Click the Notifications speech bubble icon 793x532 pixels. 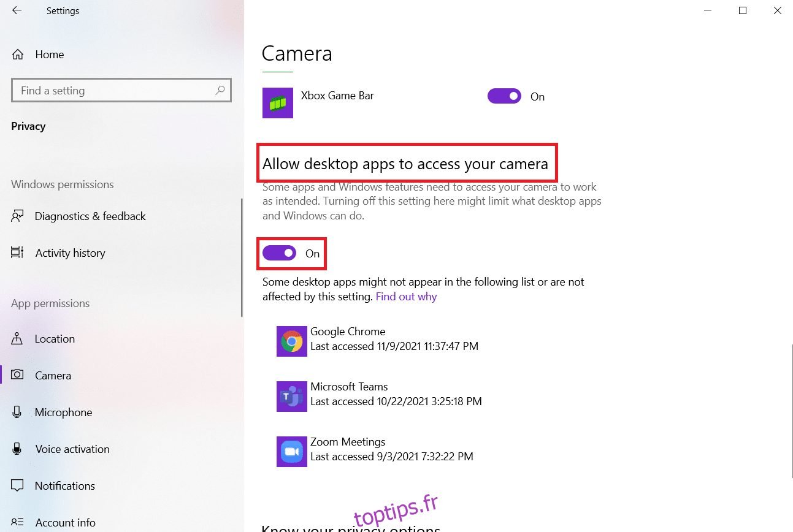click(x=17, y=485)
